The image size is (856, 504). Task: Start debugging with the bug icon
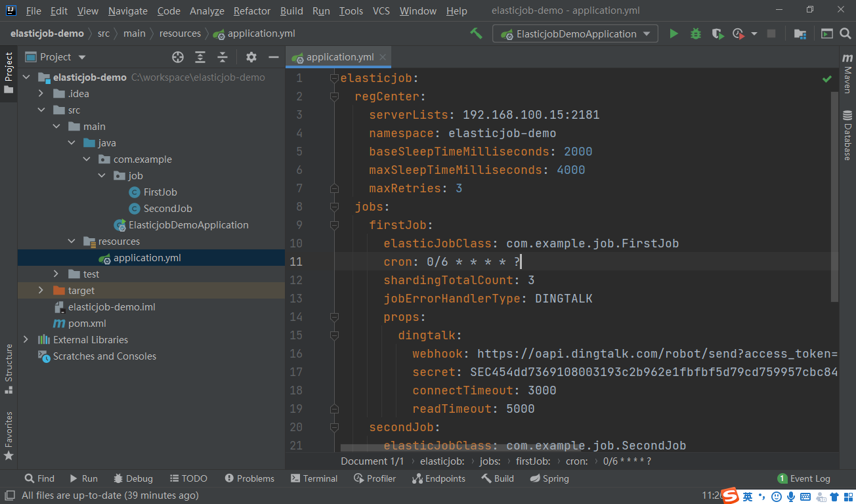click(696, 33)
